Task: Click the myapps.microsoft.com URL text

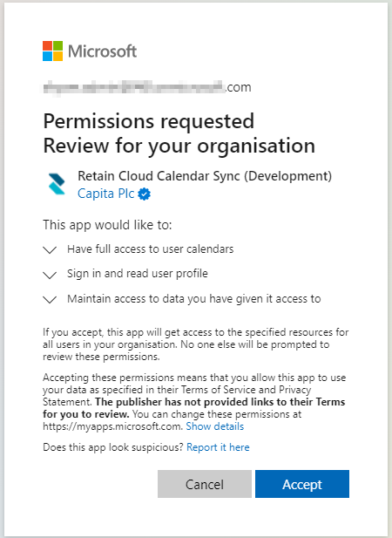Action: [x=112, y=426]
